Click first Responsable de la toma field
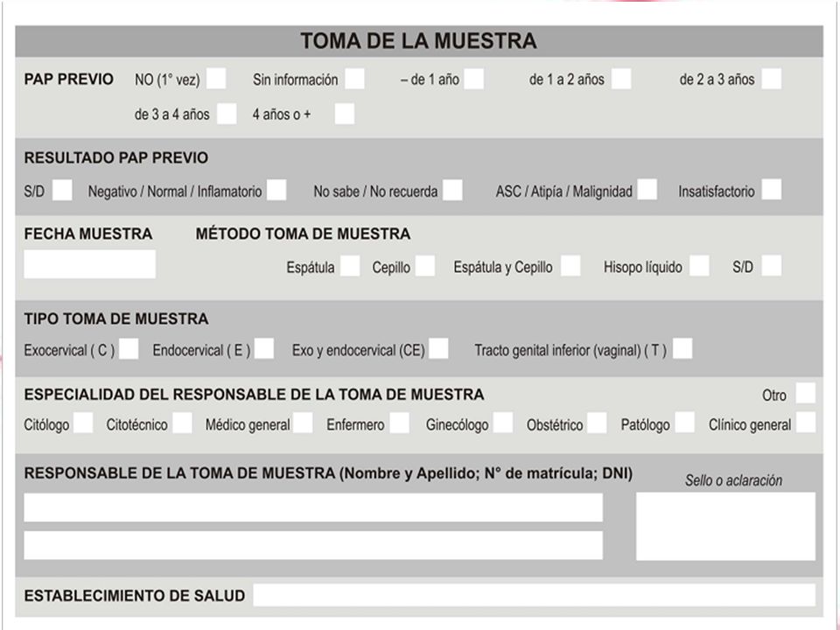 point(313,507)
